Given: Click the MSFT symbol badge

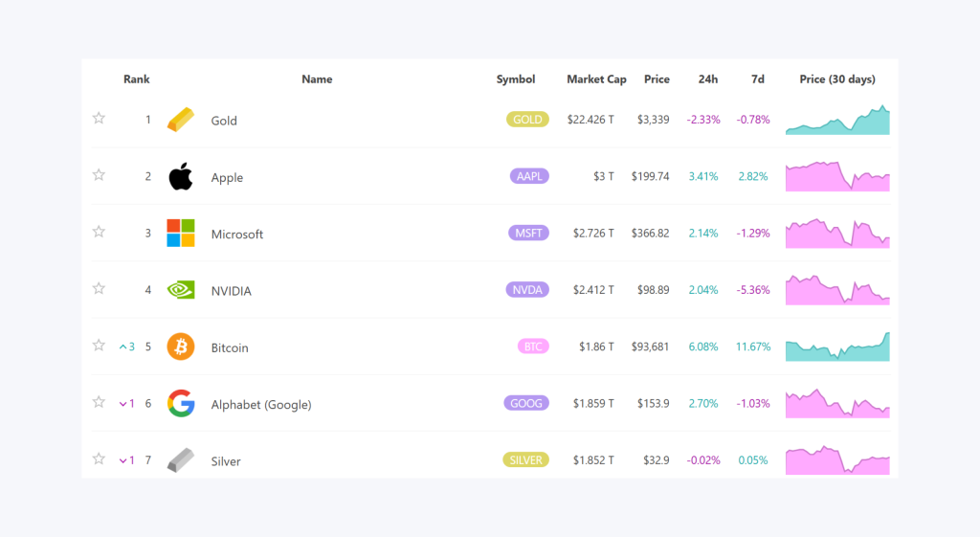Looking at the screenshot, I should tap(528, 234).
